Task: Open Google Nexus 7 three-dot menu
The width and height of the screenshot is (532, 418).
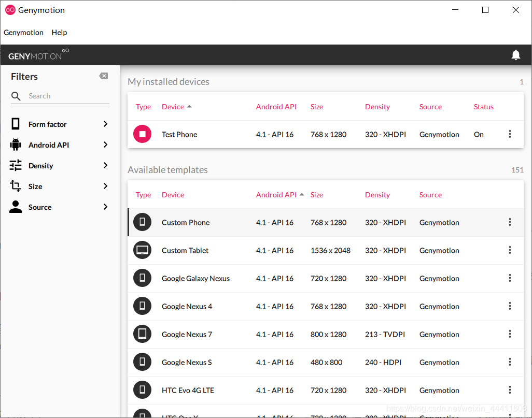Action: point(510,334)
